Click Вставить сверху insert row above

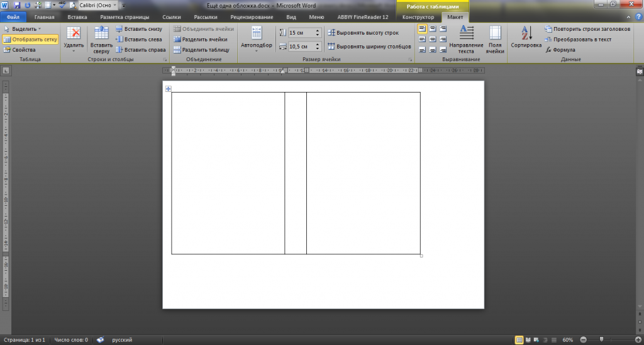[101, 39]
